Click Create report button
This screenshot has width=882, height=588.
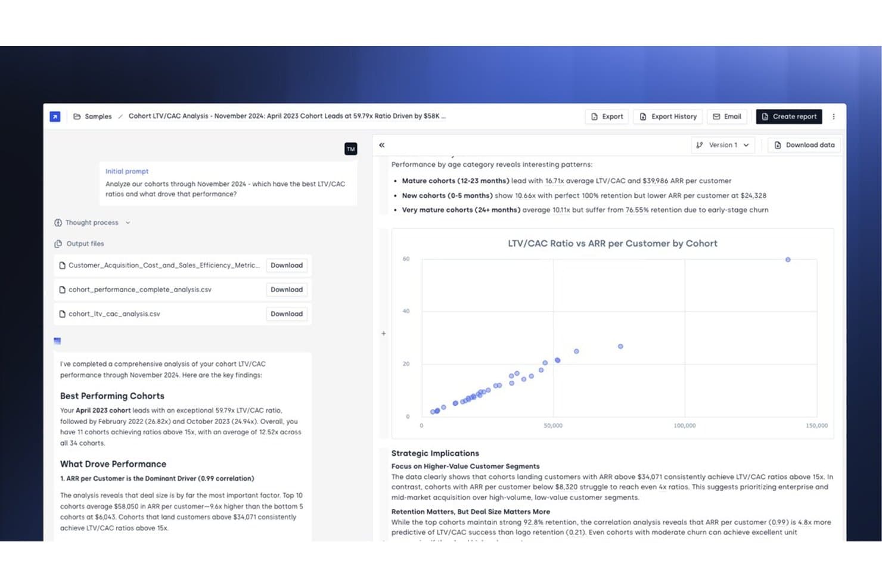pyautogui.click(x=789, y=117)
